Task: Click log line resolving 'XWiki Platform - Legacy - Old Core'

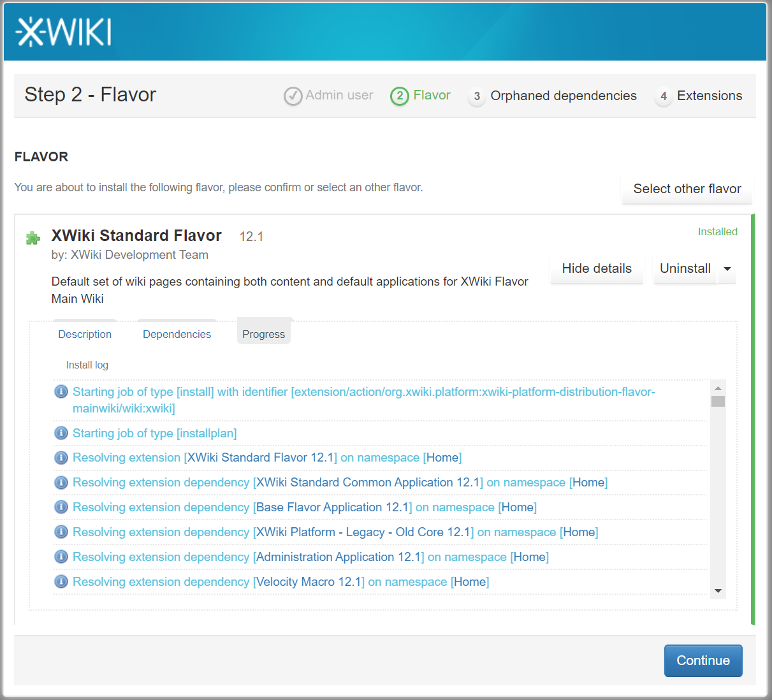Action: (x=335, y=532)
